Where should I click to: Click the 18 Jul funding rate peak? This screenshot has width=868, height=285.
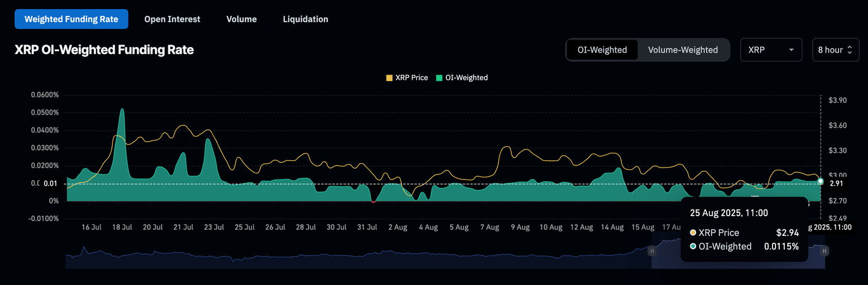pyautogui.click(x=122, y=110)
